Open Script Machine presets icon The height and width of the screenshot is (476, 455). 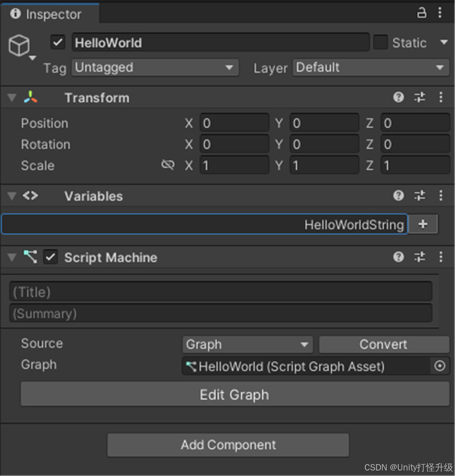point(420,257)
